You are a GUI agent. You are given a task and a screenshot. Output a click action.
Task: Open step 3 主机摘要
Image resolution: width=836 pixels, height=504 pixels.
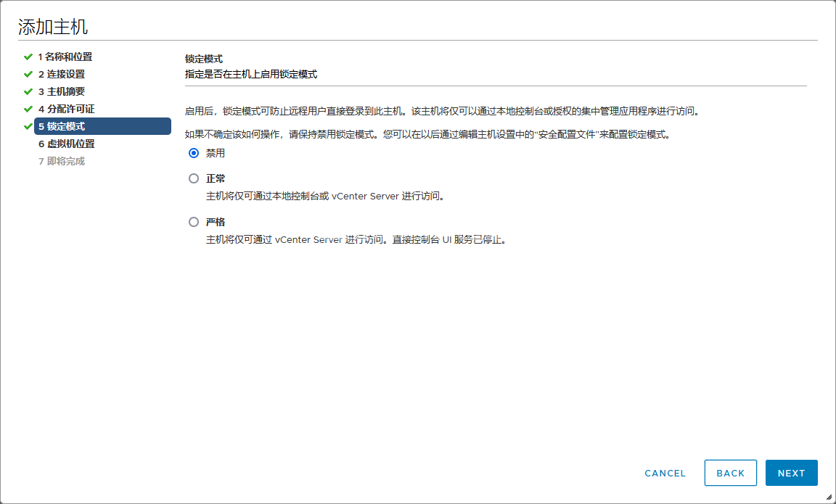(x=62, y=91)
